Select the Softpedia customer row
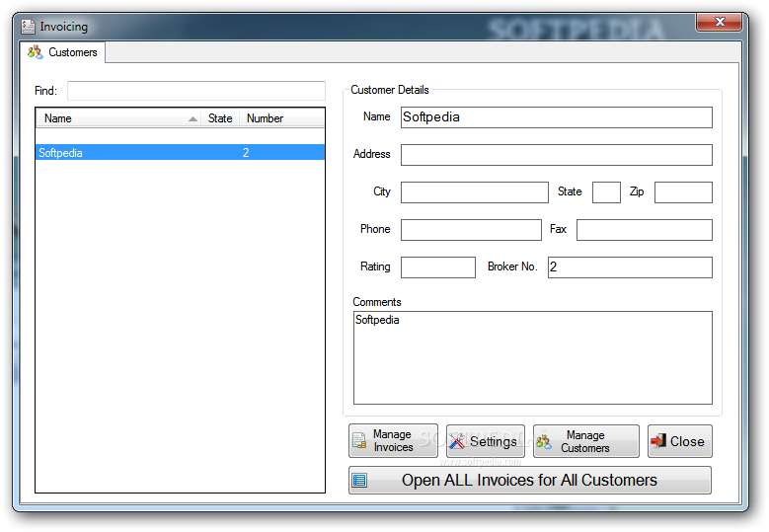This screenshot has height=532, width=769. [x=180, y=152]
